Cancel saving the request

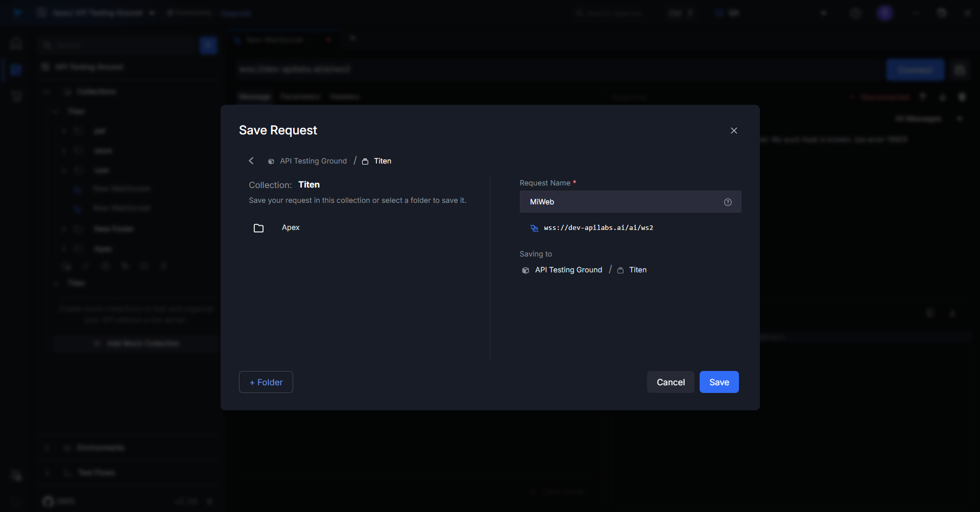point(670,382)
